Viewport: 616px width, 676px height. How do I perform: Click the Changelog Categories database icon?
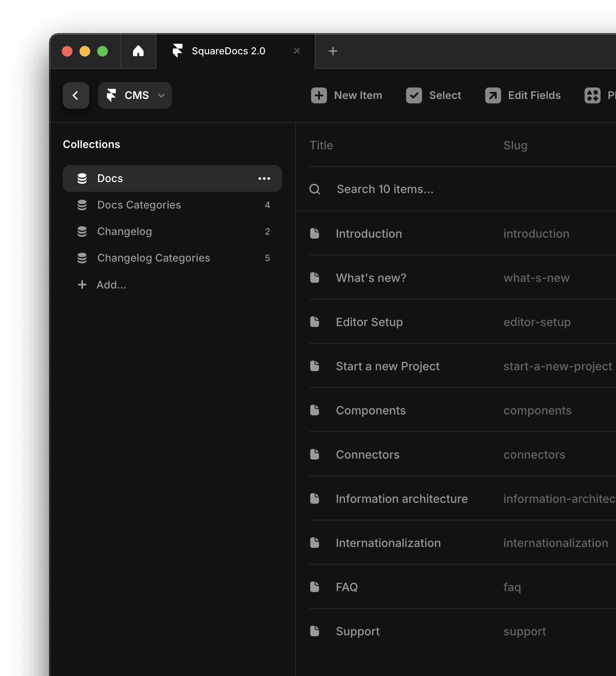coord(82,258)
